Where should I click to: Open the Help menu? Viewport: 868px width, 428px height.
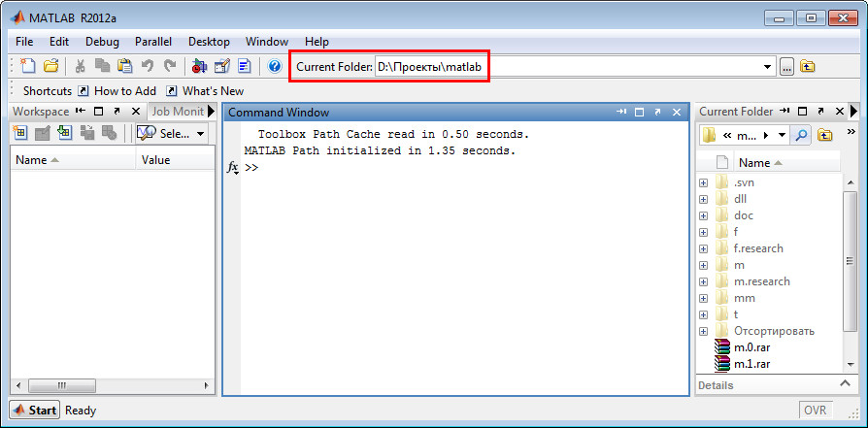(x=317, y=42)
